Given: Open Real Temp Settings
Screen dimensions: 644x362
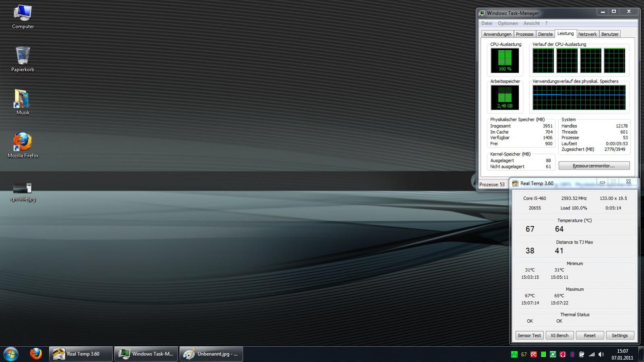Looking at the screenshot, I should tap(619, 335).
